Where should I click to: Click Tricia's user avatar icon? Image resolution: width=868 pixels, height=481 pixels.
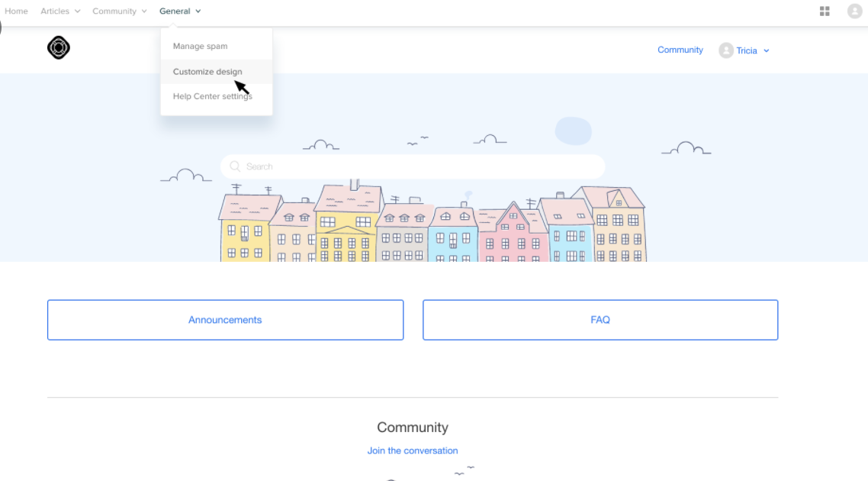[x=726, y=50]
